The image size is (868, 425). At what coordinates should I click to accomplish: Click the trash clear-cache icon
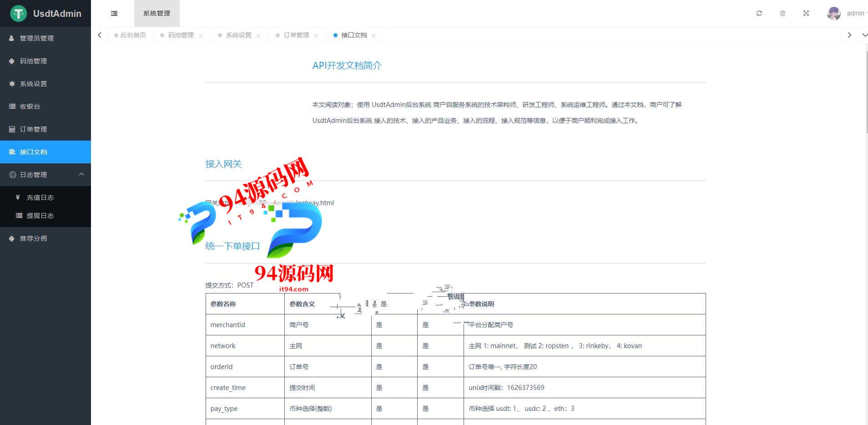pos(782,13)
